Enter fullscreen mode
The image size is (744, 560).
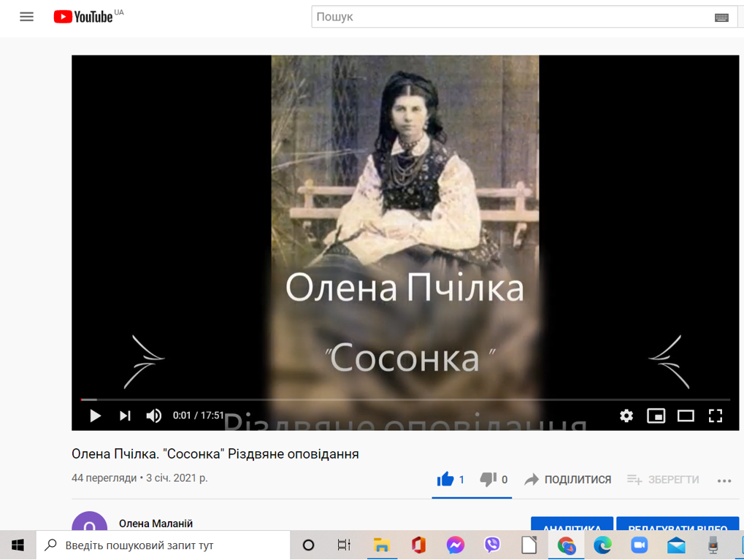tap(716, 415)
